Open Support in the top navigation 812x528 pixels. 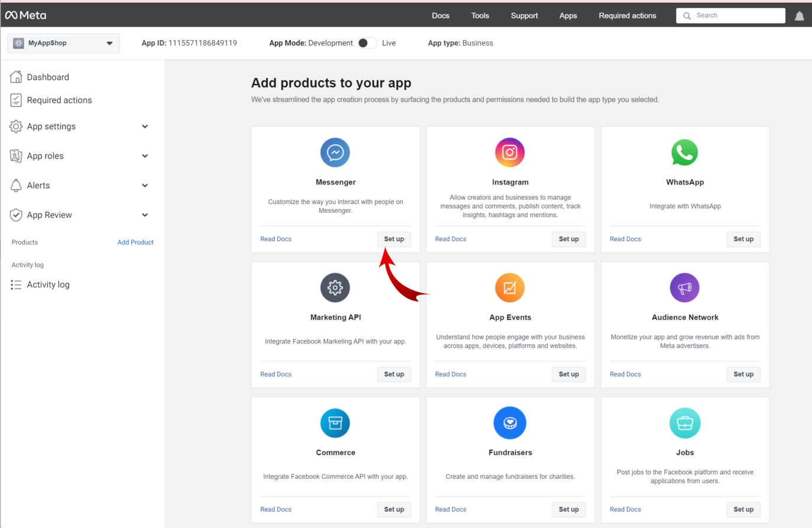click(x=524, y=16)
